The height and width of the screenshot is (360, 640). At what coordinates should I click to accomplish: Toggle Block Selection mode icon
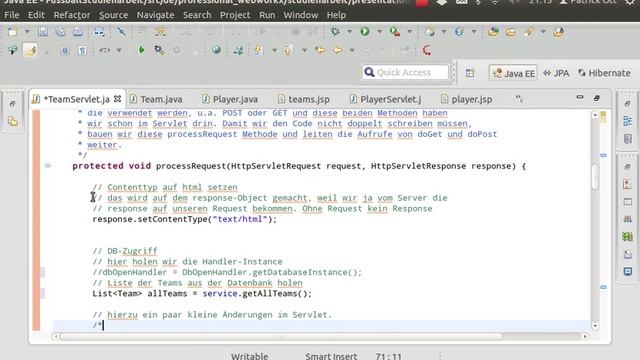(64, 50)
